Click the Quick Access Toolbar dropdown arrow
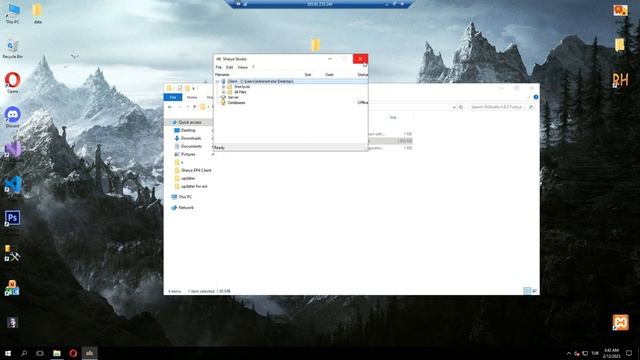 [x=193, y=89]
